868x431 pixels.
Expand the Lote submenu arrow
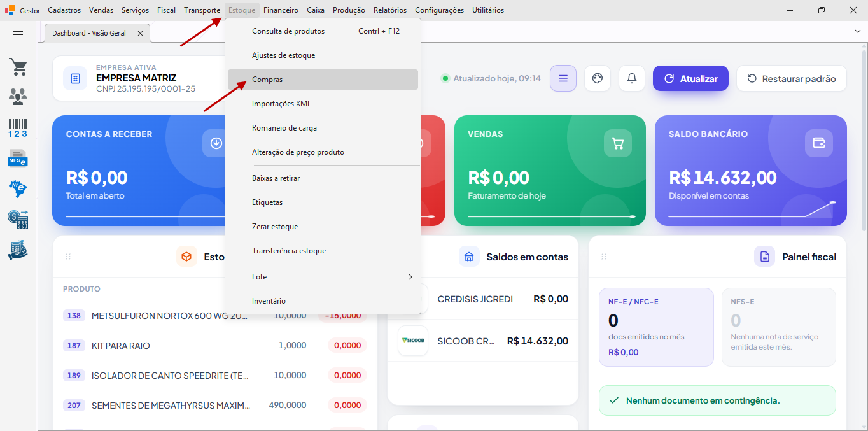click(410, 277)
